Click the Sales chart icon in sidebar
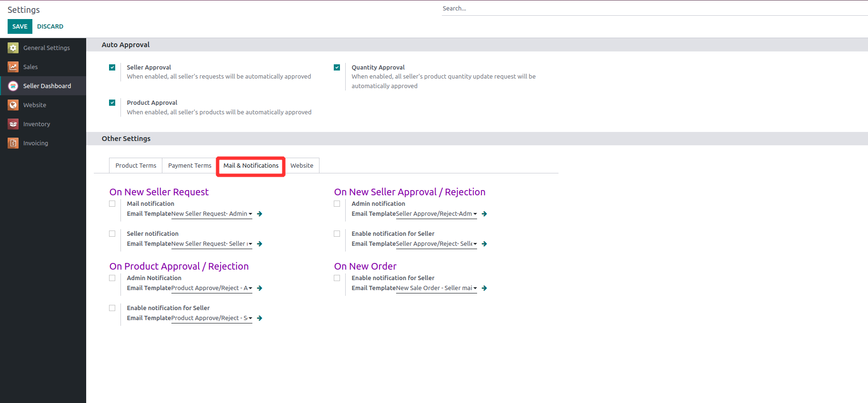 point(13,67)
